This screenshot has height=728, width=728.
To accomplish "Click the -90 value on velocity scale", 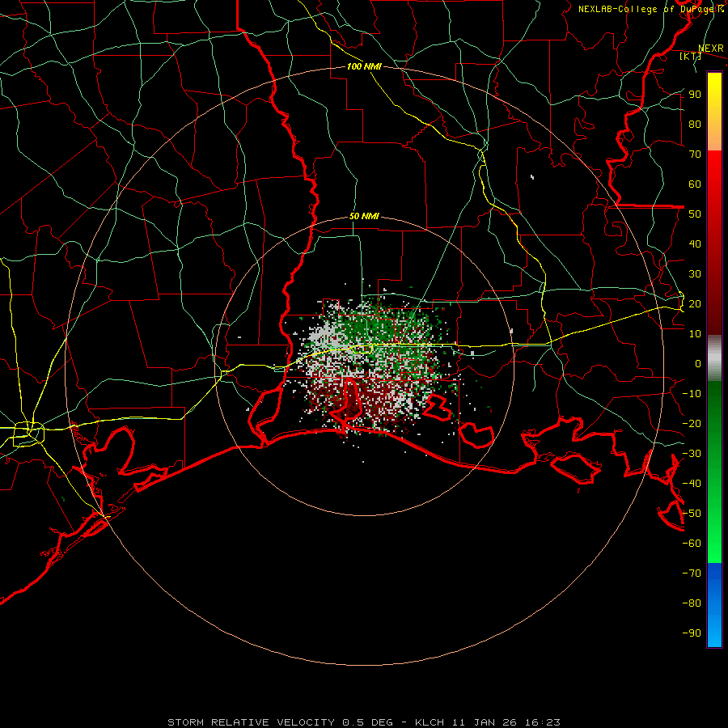I will tap(692, 633).
